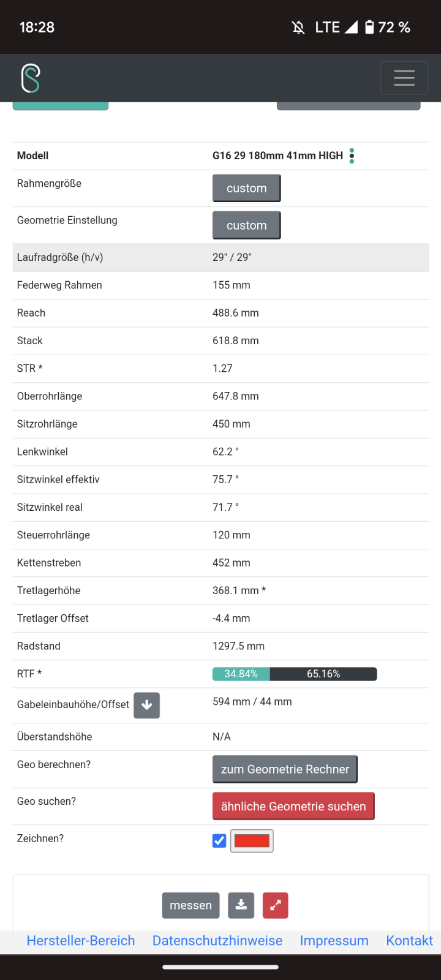The width and height of the screenshot is (441, 980).
Task: Tap the battery icon in status bar
Action: coord(369,27)
